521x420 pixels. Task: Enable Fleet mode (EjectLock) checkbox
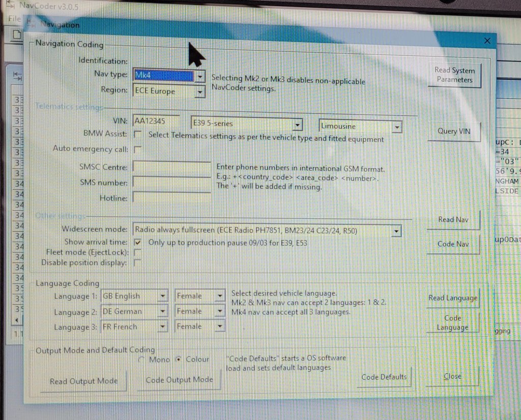pyautogui.click(x=137, y=253)
